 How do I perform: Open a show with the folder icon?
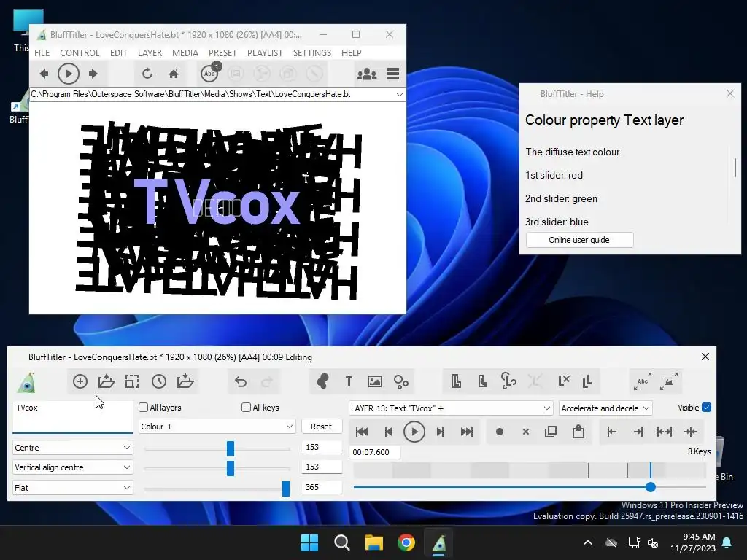(x=107, y=381)
